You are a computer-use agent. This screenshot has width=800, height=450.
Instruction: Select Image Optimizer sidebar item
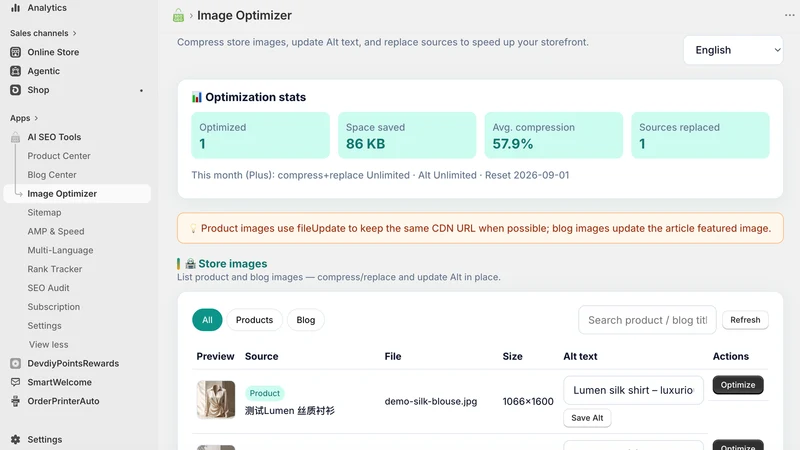coord(77,193)
